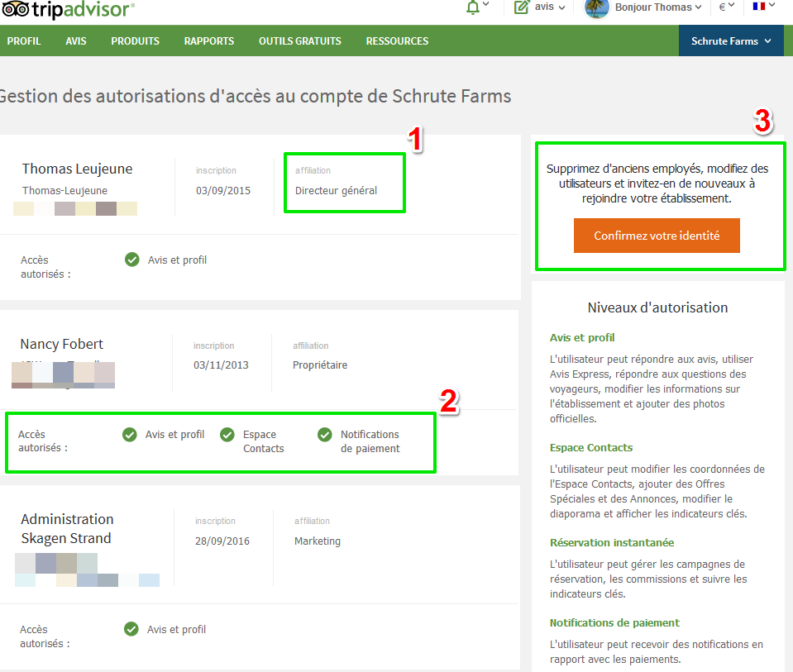Open the RAPPORTS menu

pyautogui.click(x=209, y=41)
